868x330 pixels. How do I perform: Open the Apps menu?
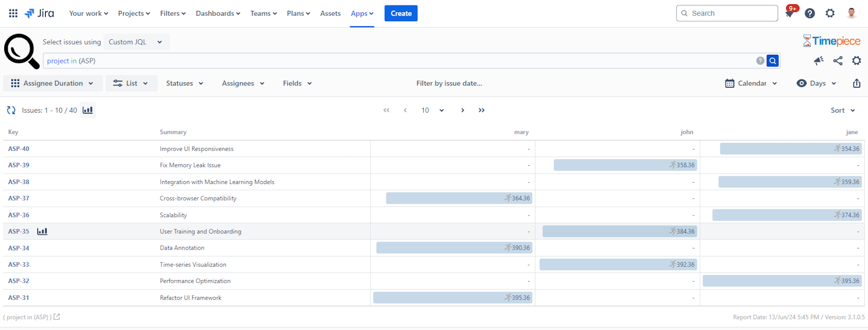[x=362, y=13]
